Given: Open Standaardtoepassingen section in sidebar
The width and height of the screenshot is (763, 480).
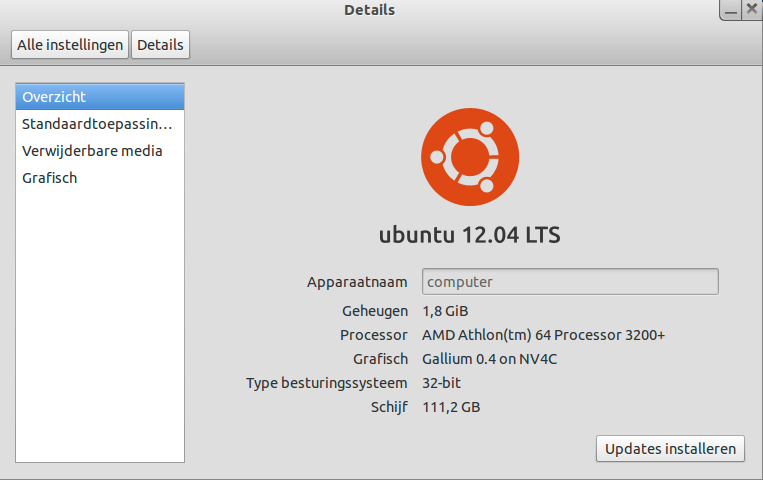Looking at the screenshot, I should tap(100, 124).
